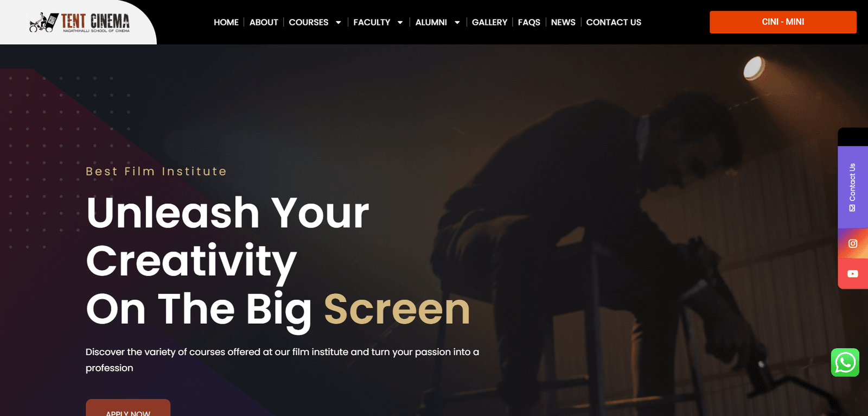Open the Gallery page

[x=489, y=22]
